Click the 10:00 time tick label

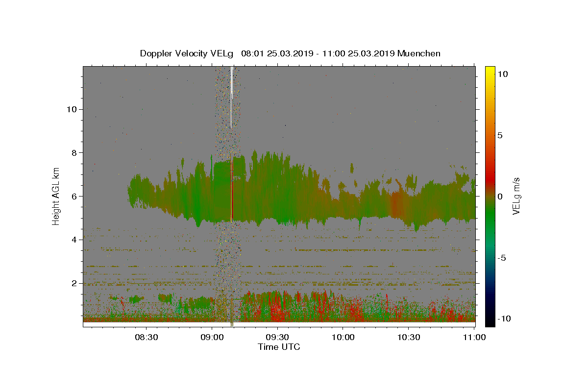pyautogui.click(x=343, y=337)
